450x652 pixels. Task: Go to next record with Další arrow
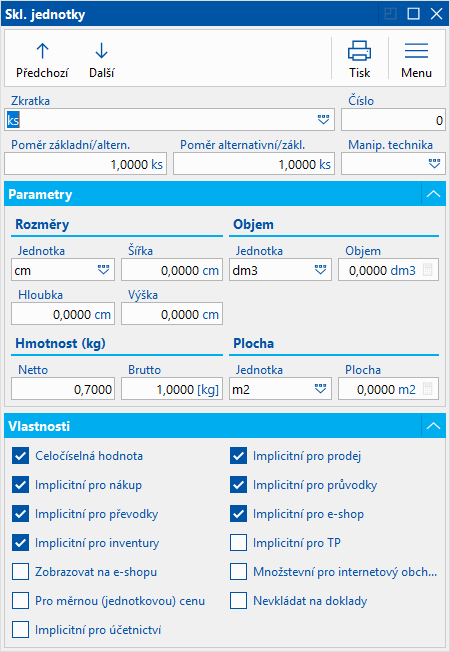pos(101,52)
